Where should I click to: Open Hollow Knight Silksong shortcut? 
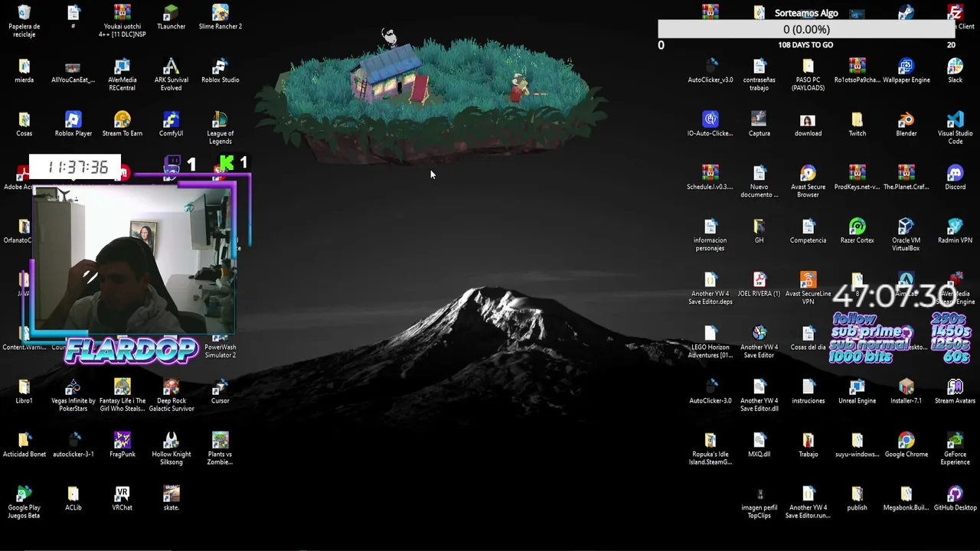pos(171,442)
